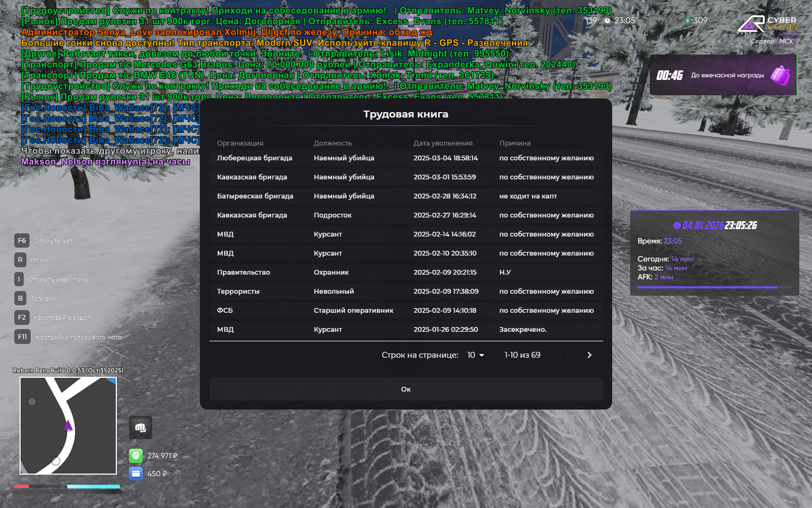Click the clock icon next to 23:05
Image resolution: width=812 pixels, height=508 pixels.
coord(607,21)
